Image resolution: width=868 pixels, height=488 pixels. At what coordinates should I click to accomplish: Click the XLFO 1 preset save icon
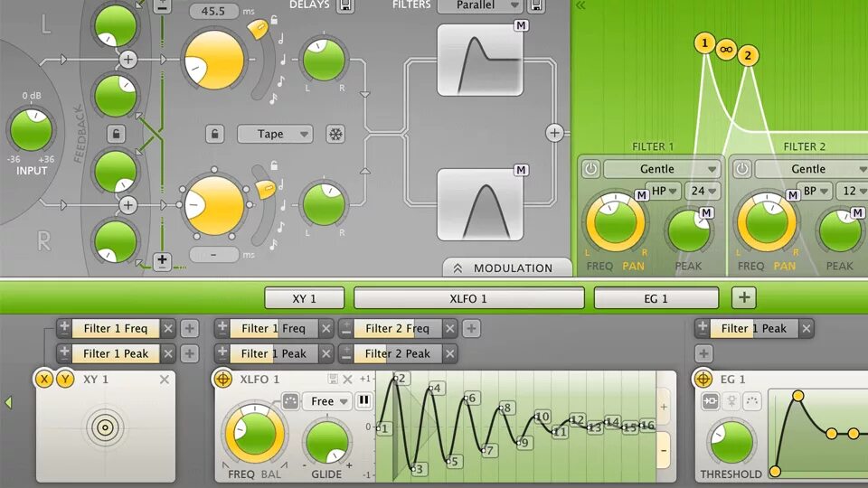(333, 379)
